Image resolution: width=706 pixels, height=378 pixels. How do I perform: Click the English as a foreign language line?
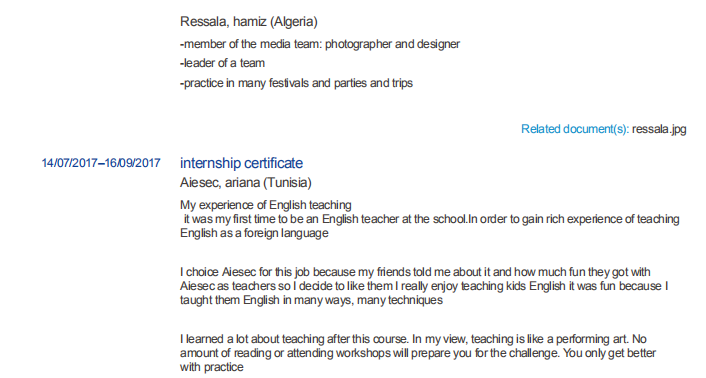(x=254, y=233)
